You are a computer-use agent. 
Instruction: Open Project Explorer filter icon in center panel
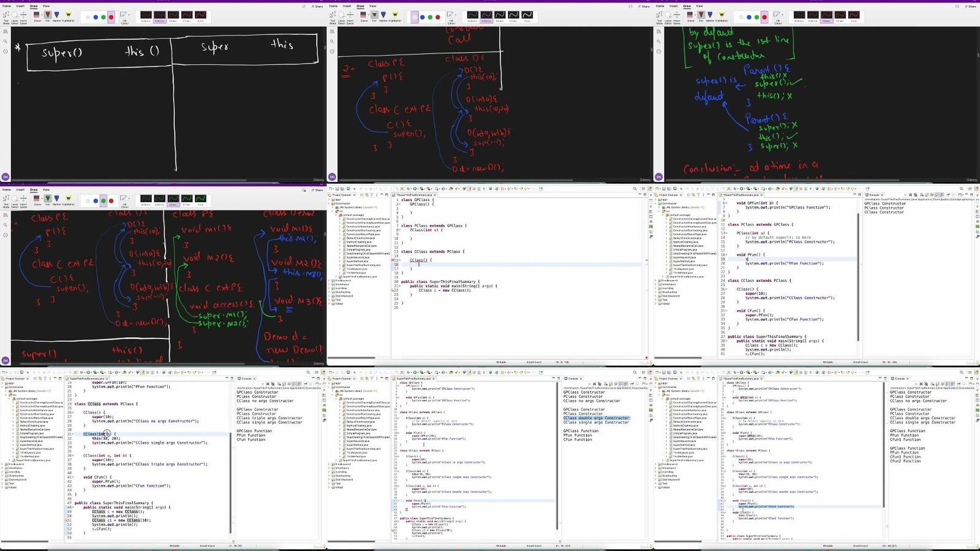coord(372,195)
